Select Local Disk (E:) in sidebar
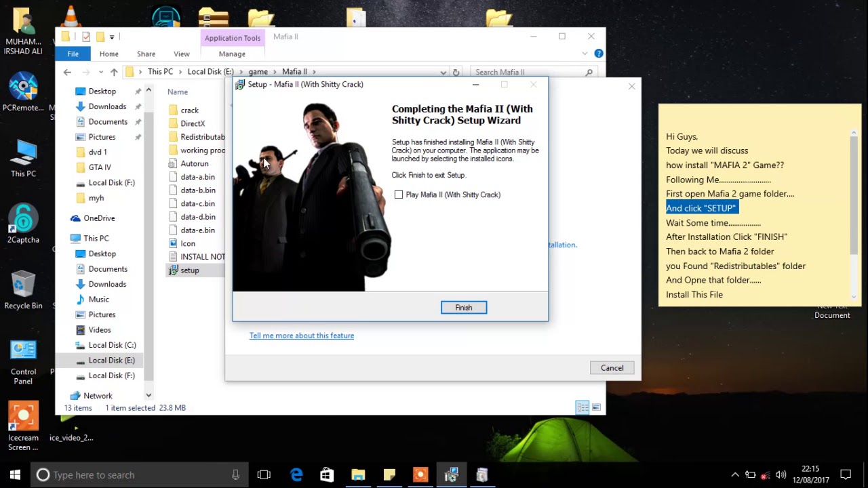 111,360
